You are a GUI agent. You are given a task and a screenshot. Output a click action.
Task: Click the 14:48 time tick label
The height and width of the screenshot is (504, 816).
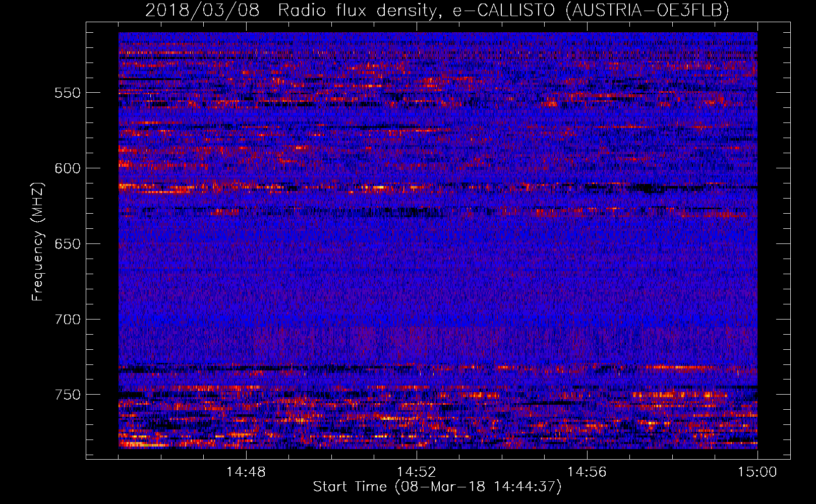click(246, 472)
